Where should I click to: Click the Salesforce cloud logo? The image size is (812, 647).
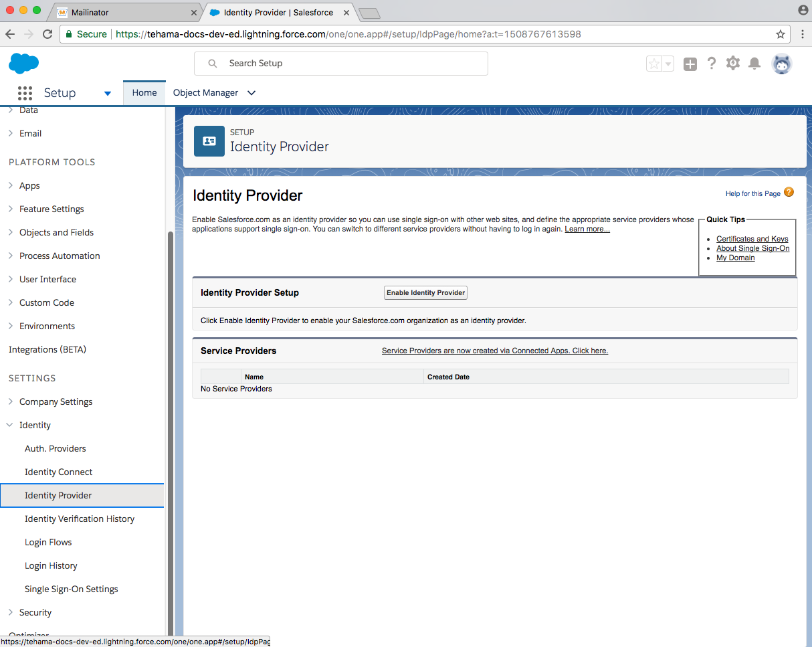click(x=24, y=64)
